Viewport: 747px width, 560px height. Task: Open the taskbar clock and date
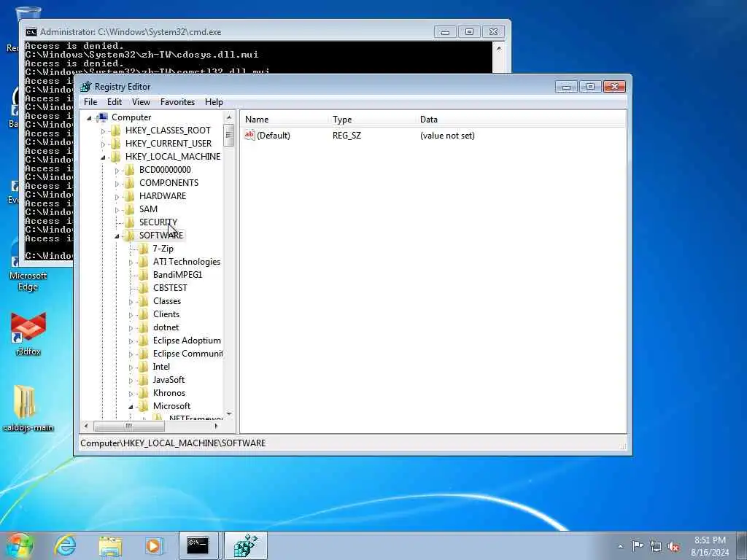[x=710, y=546]
